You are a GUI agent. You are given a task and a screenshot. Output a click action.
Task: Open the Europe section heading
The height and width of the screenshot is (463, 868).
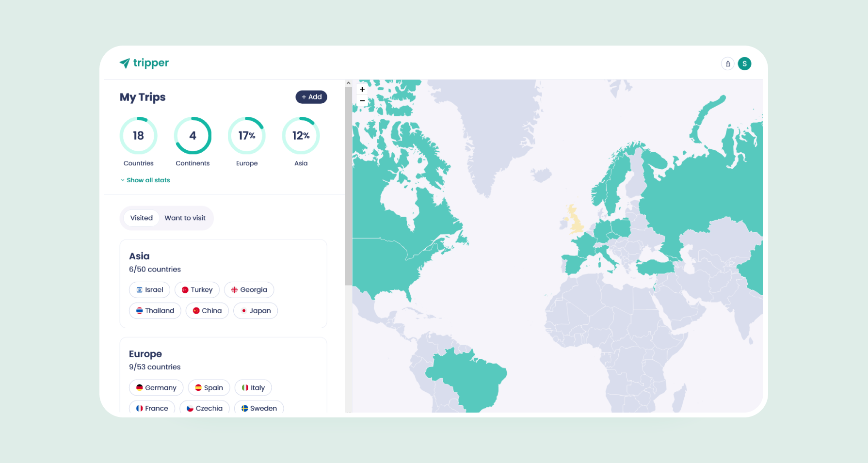pyautogui.click(x=145, y=354)
